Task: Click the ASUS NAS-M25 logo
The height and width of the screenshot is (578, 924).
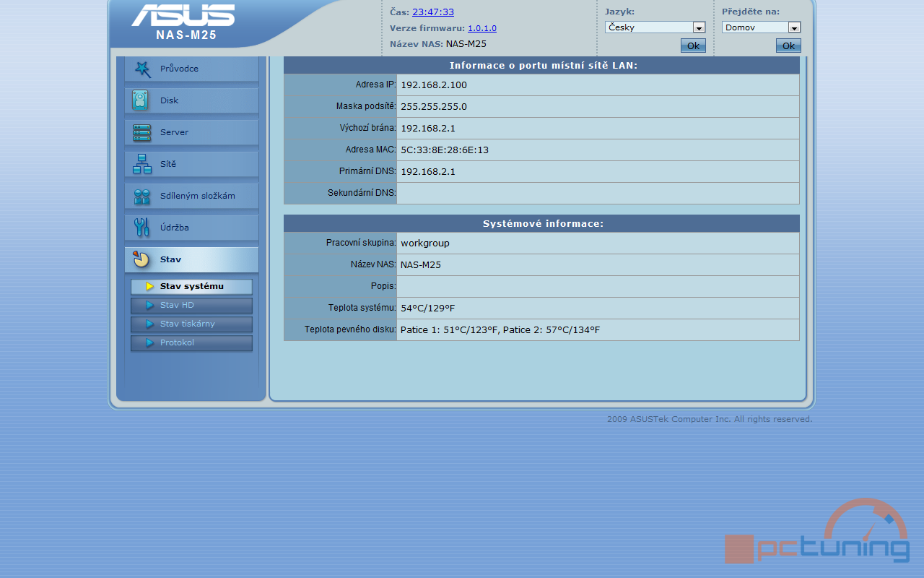Action: tap(184, 22)
